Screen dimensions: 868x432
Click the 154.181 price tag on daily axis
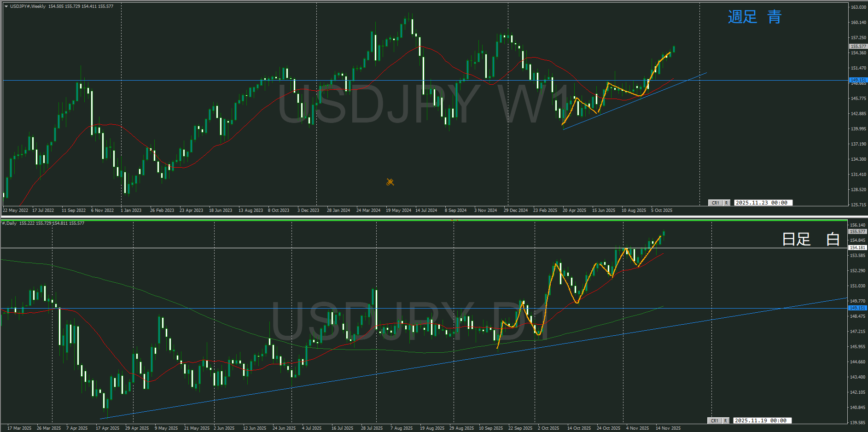[x=857, y=248]
